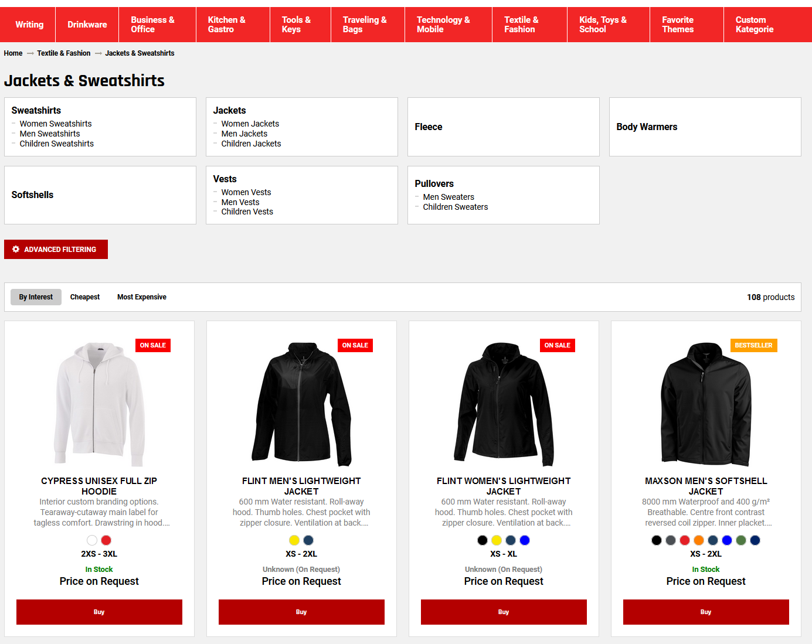Go to Home breadcrumb

click(13, 53)
